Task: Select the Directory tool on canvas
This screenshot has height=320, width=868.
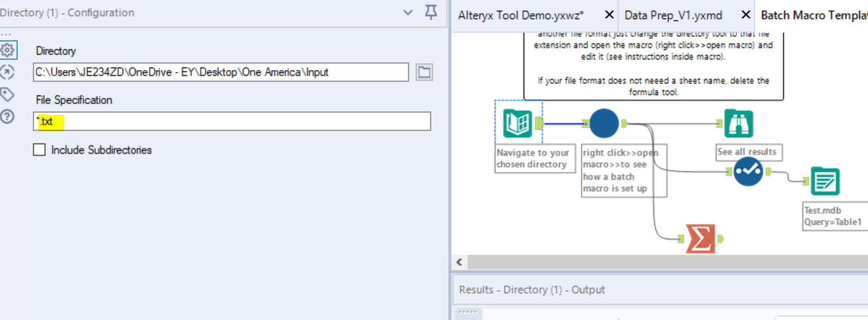Action: (x=517, y=123)
